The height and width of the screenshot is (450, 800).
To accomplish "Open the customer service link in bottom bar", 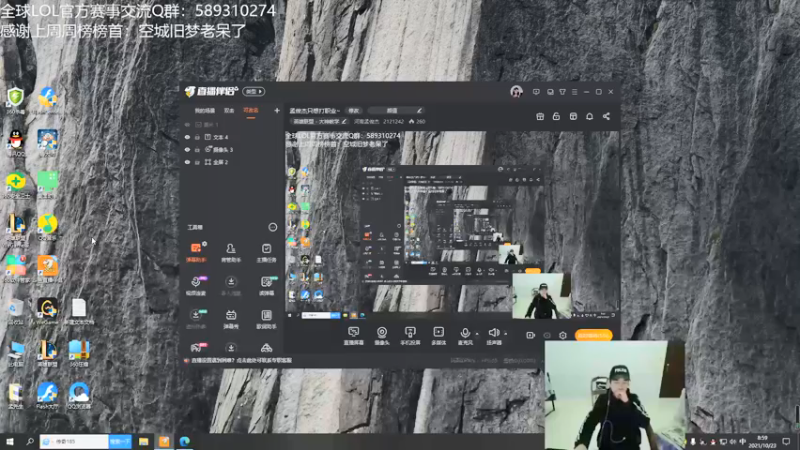I will click(x=241, y=360).
